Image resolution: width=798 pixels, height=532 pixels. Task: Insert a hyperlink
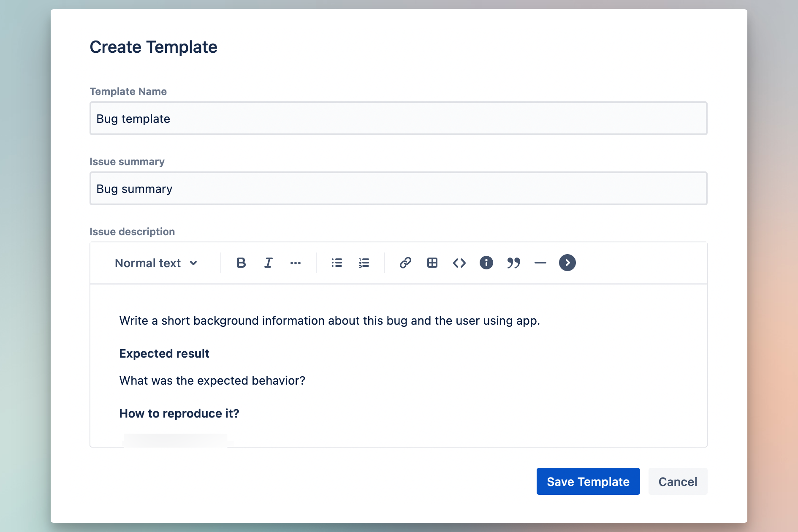coord(405,263)
